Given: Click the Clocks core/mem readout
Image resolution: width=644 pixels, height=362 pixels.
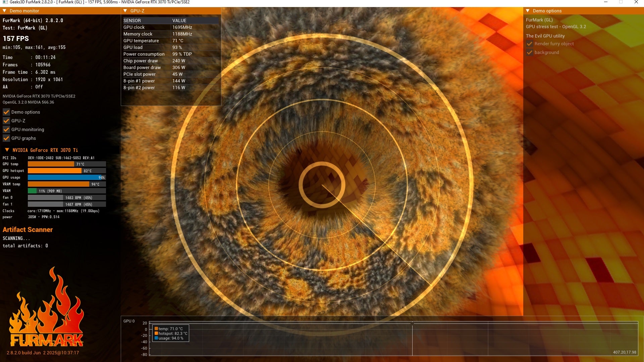Looking at the screenshot, I should point(63,211).
